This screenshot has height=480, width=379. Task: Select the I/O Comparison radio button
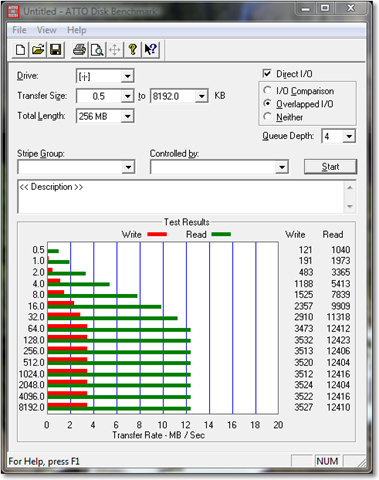tap(267, 91)
